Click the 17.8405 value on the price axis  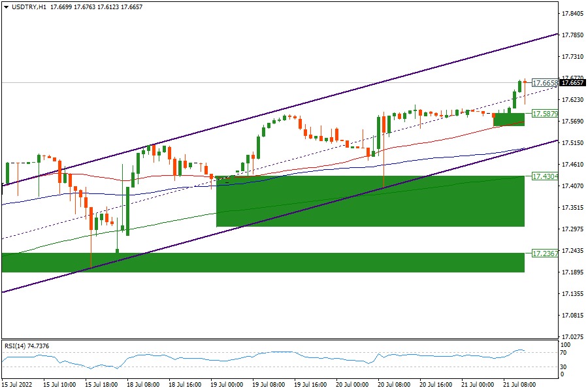point(573,13)
